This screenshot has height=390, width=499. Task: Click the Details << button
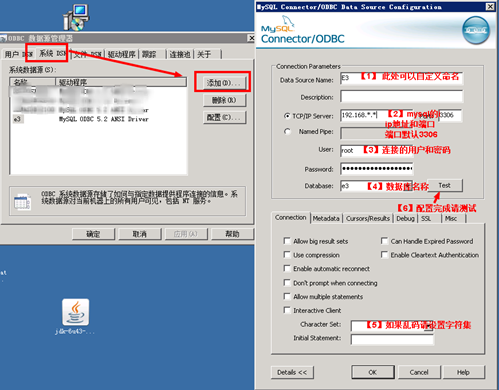[x=292, y=372]
